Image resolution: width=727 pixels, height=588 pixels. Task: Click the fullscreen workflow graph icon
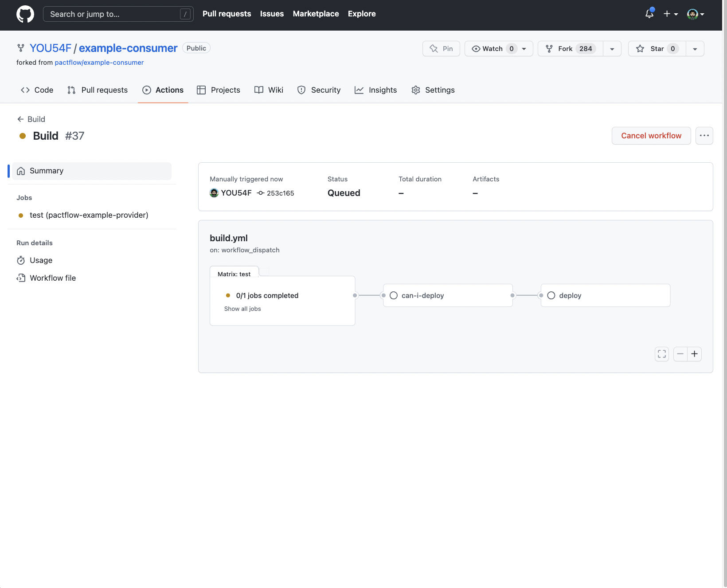click(661, 354)
